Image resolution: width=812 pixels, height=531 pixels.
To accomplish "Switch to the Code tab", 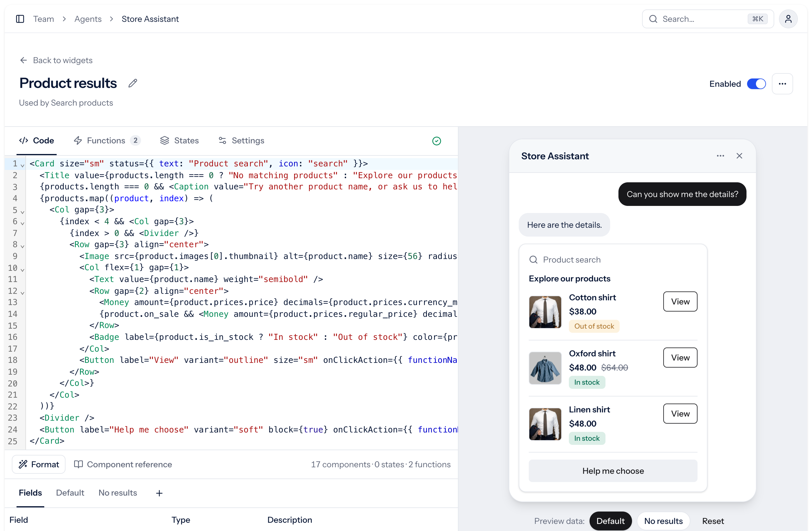I will [x=37, y=140].
